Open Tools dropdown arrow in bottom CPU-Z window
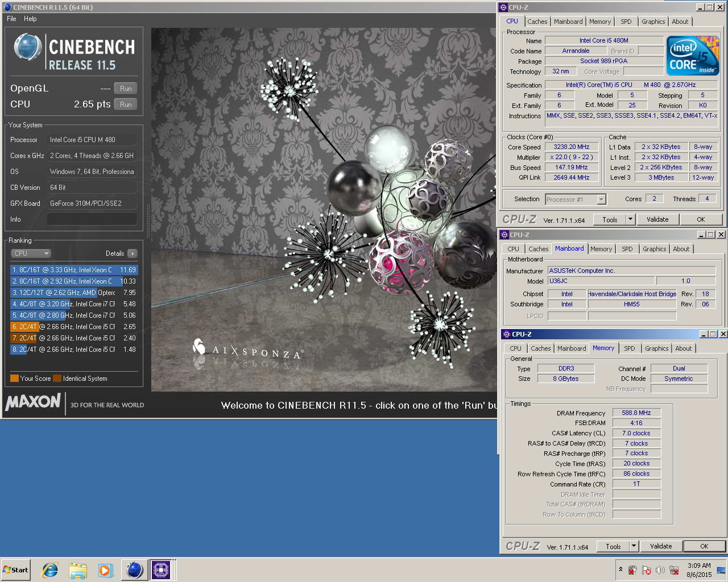Viewport: 728px width, 582px height. pyautogui.click(x=634, y=547)
